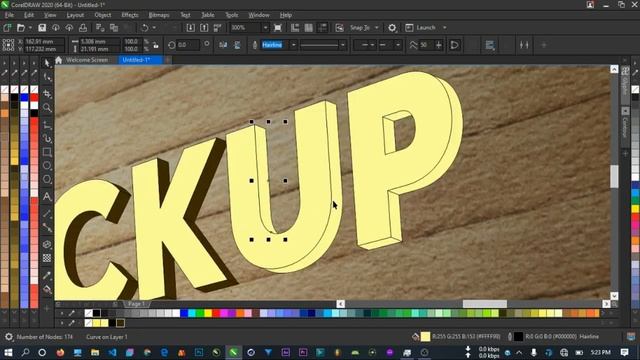Open the Effects menu
The image size is (640, 360).
click(130, 15)
